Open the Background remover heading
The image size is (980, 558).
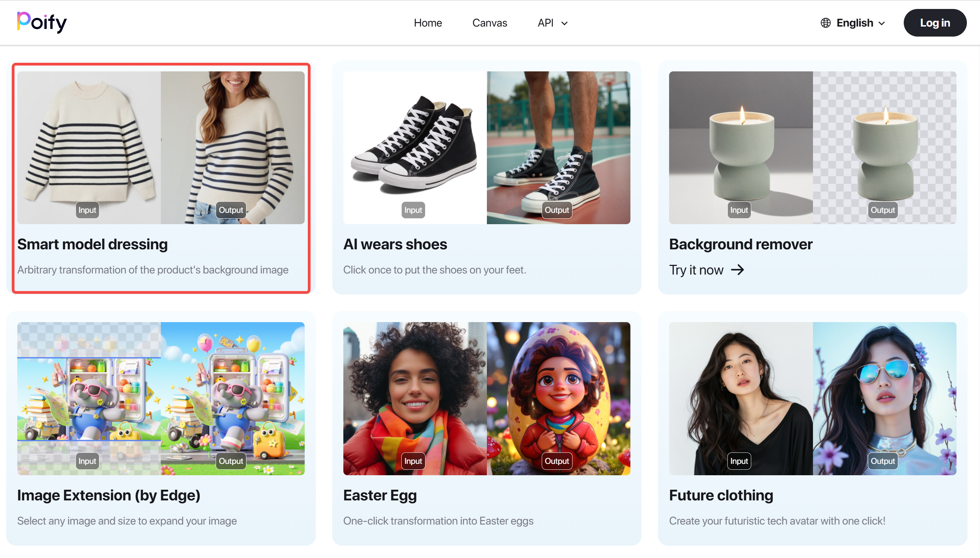coord(741,244)
